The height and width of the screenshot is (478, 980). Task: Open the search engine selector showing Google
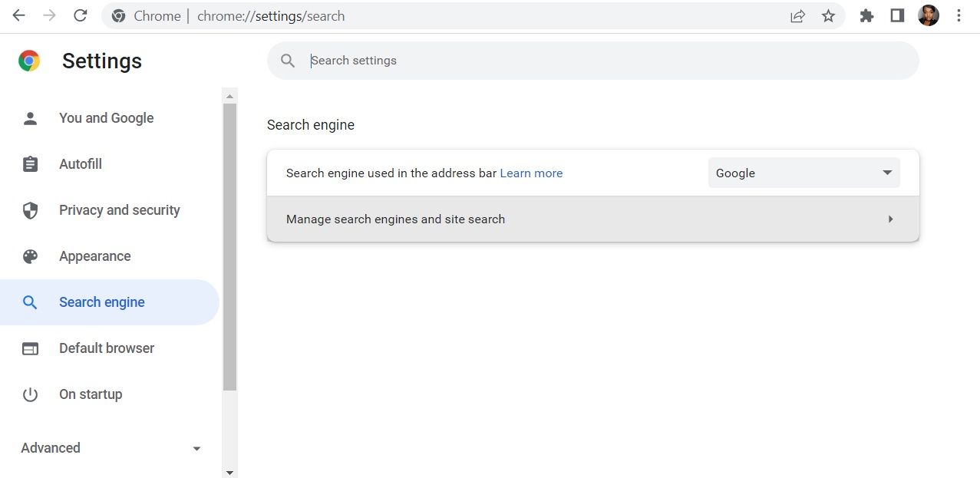803,173
